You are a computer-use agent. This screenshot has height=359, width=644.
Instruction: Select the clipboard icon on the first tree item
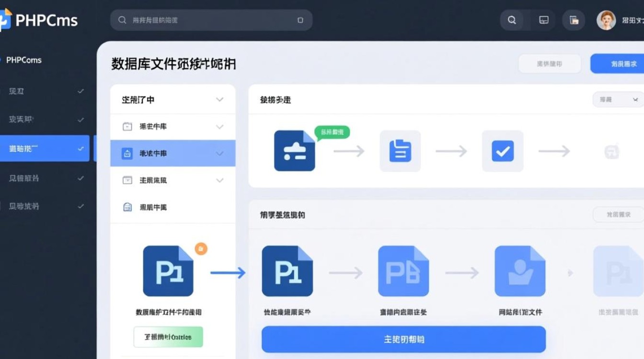pyautogui.click(x=127, y=126)
